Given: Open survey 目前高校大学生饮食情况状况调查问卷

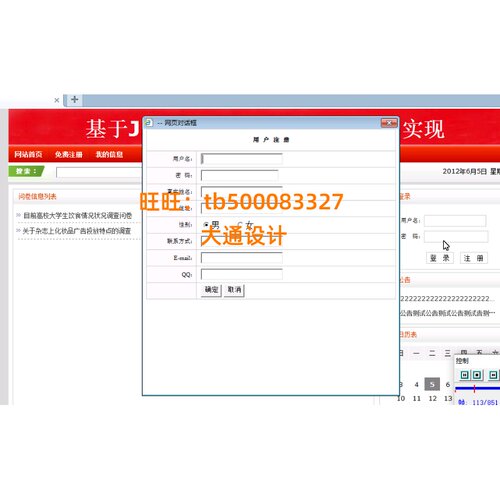Looking at the screenshot, I should click(x=78, y=216).
